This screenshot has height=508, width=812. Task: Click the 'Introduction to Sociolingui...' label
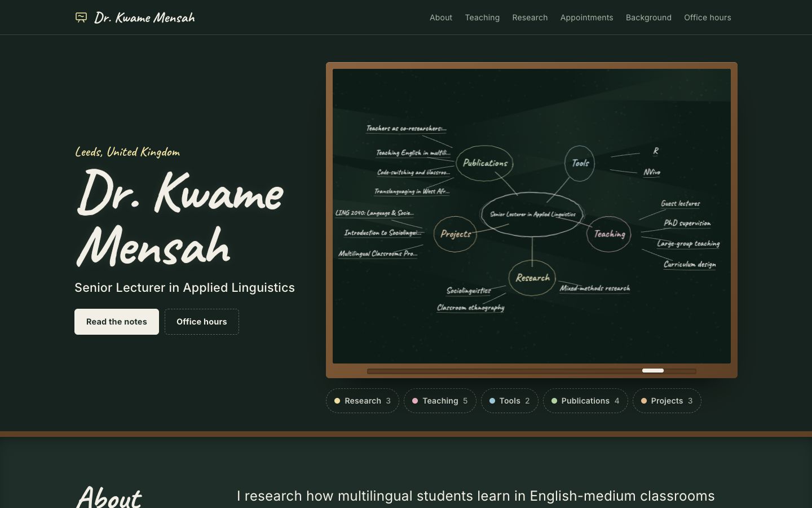[x=382, y=233]
